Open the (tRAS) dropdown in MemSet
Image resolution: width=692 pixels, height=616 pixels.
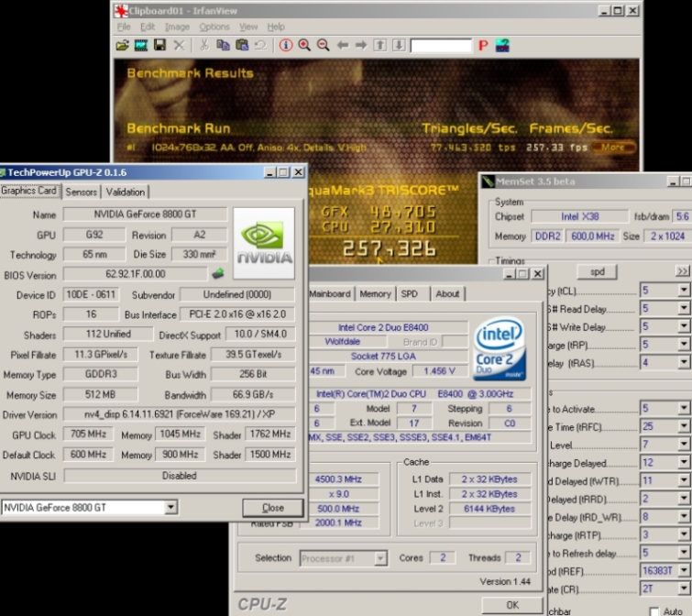tap(684, 362)
